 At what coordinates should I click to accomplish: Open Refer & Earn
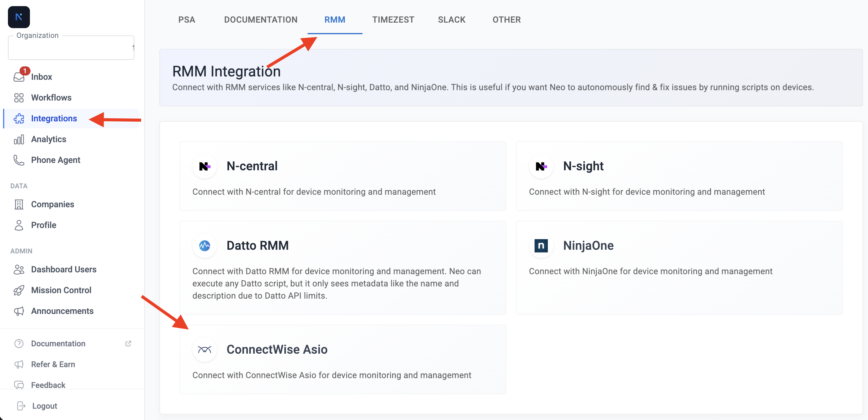[x=53, y=364]
